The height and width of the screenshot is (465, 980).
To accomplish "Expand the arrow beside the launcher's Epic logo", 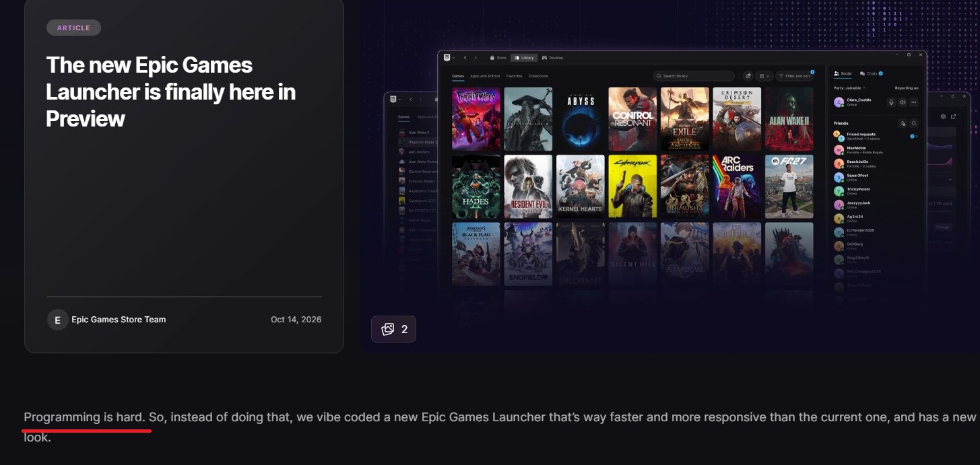I will (x=454, y=58).
